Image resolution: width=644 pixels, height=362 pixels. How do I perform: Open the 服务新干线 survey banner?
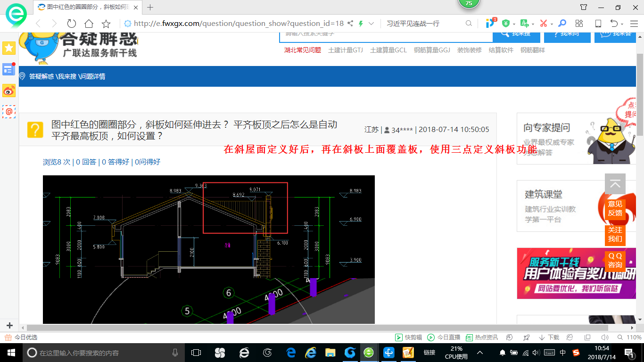point(576,273)
